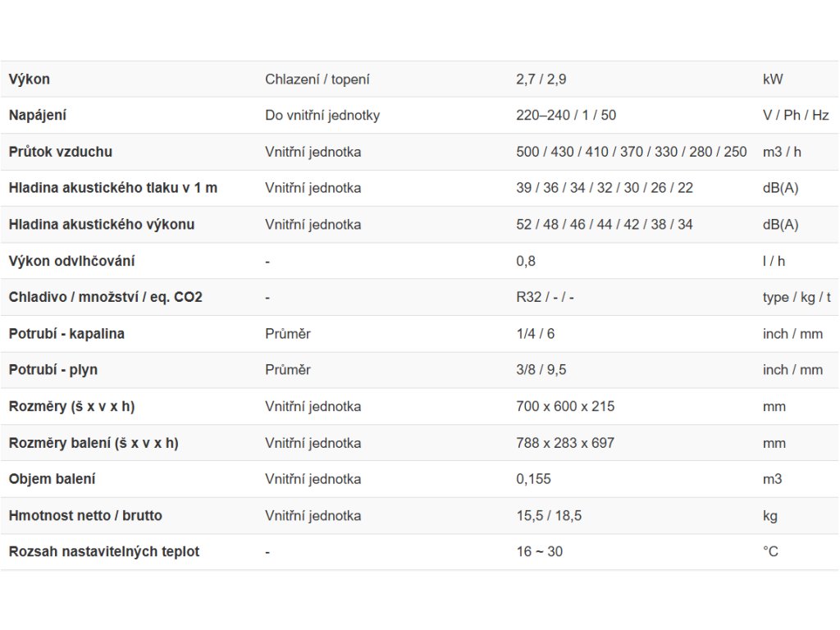
Task: Click the 'V / Ph / Hz' unit
Action: [x=796, y=116]
